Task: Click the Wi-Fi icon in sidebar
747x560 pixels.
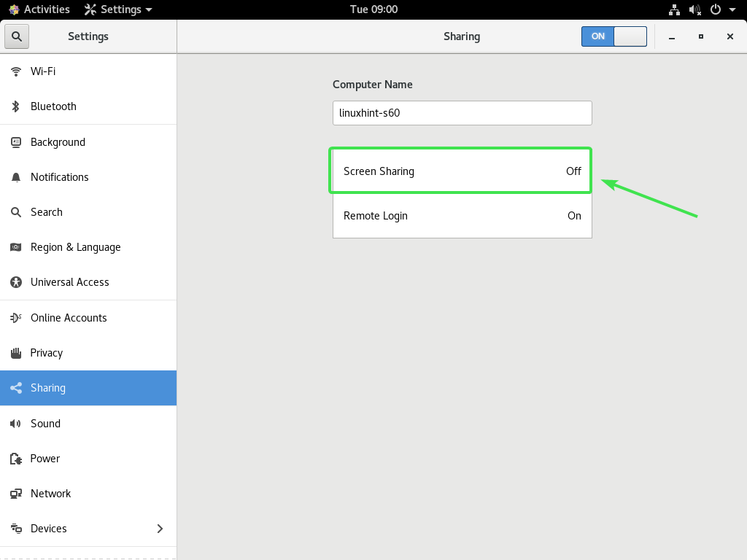Action: (x=16, y=71)
